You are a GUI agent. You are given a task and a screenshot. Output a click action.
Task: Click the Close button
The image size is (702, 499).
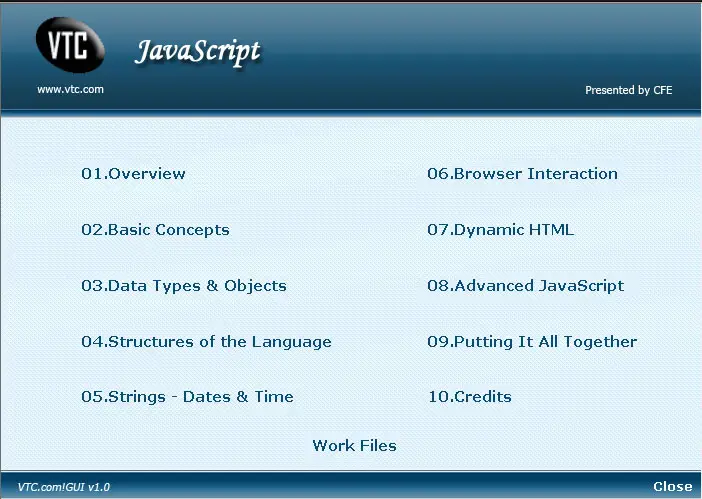(672, 486)
